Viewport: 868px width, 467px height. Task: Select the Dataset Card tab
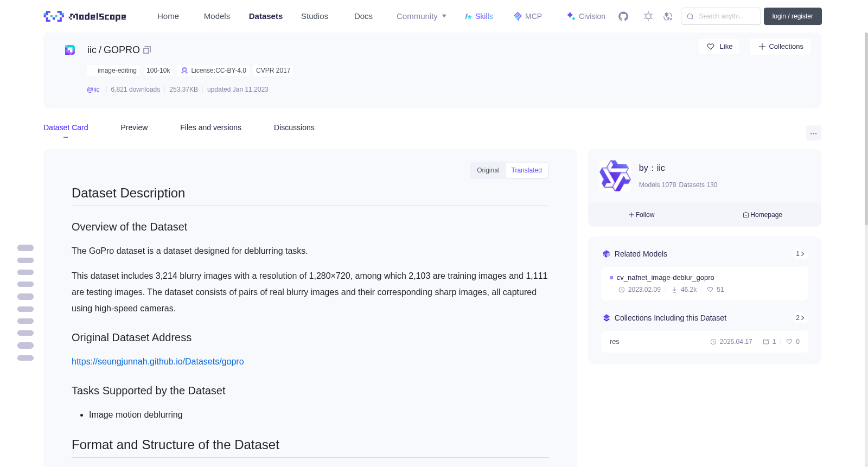[x=66, y=127]
